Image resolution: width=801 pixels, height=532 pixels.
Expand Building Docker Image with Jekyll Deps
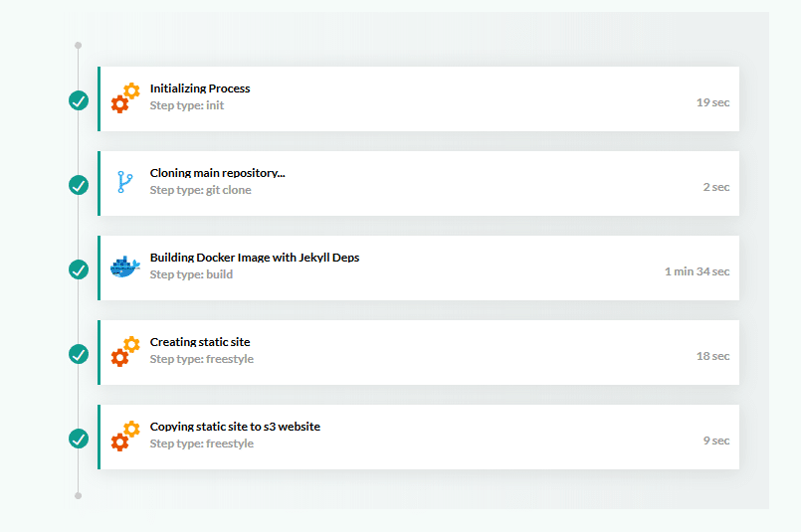coord(254,258)
